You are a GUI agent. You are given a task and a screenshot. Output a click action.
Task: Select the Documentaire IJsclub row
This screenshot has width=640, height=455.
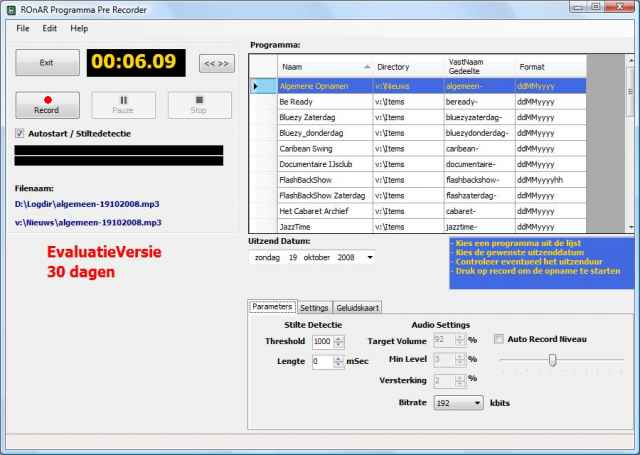coord(418,164)
